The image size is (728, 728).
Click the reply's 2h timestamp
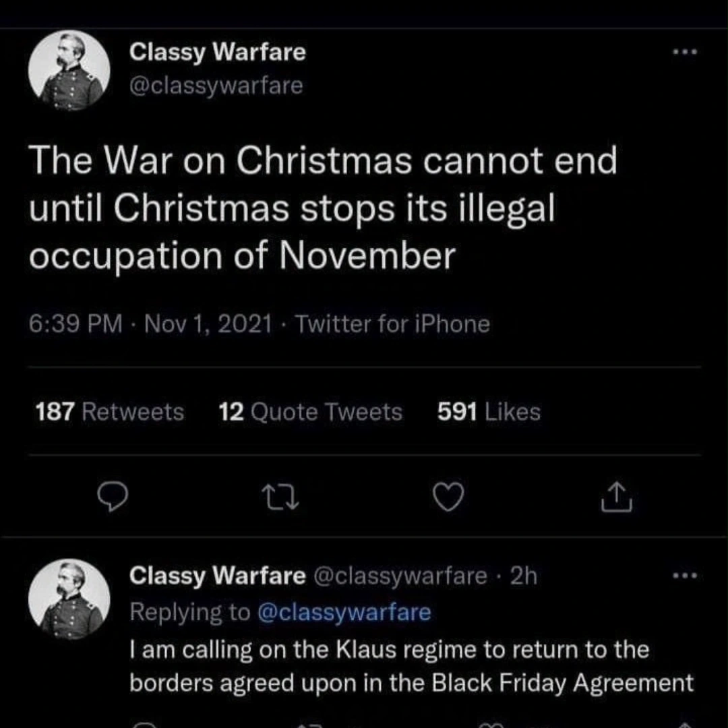[x=524, y=576]
